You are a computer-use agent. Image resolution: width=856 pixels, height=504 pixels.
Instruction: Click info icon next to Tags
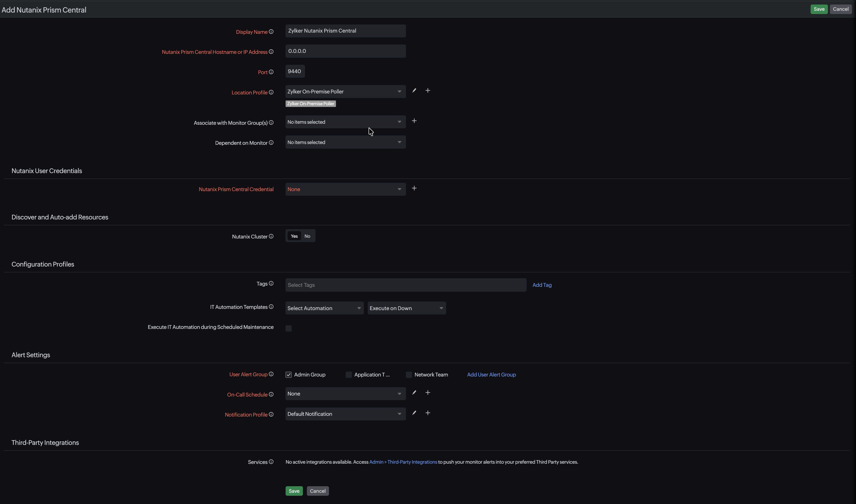coord(271,283)
